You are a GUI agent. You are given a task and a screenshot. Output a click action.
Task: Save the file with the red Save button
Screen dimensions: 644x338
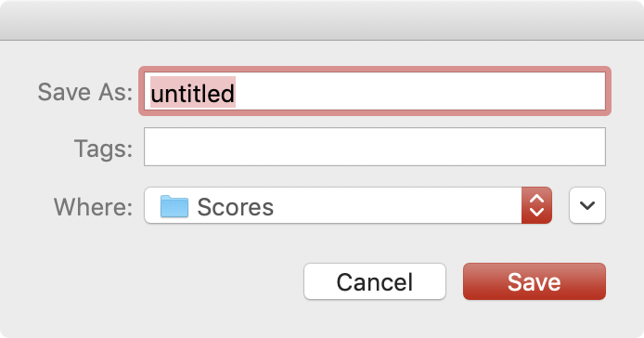coord(535,281)
